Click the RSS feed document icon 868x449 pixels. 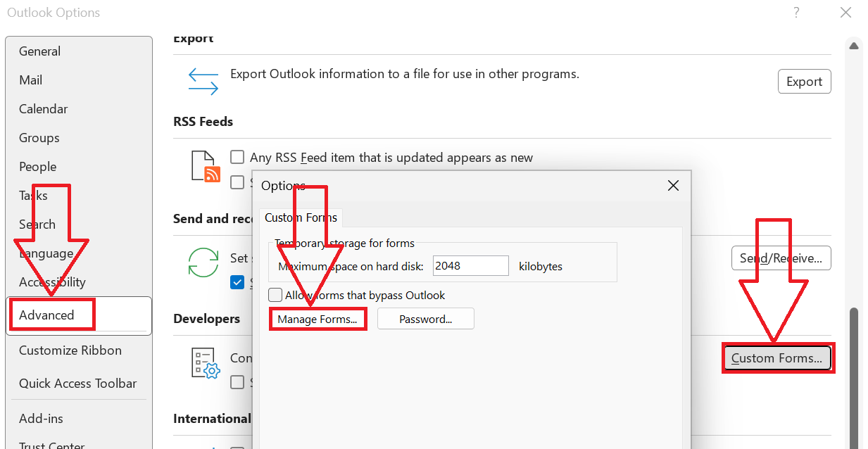pyautogui.click(x=206, y=166)
